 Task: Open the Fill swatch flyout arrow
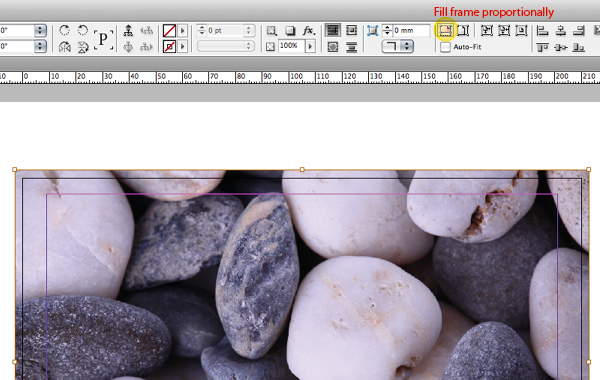point(183,31)
